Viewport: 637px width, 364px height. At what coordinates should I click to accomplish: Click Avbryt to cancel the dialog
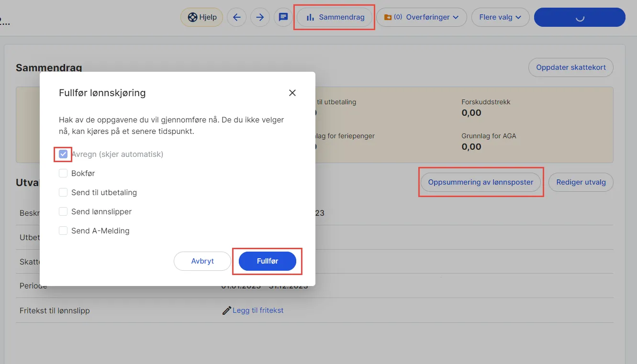[x=202, y=261]
